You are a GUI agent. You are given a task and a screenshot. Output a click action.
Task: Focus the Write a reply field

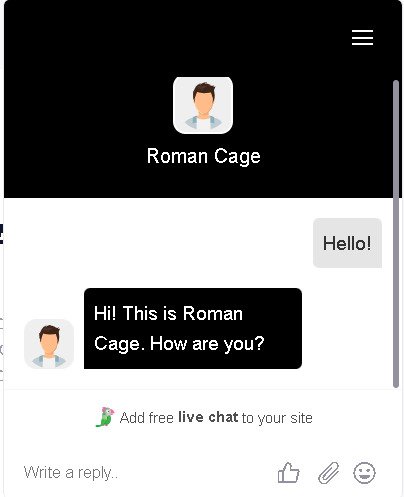click(143, 473)
